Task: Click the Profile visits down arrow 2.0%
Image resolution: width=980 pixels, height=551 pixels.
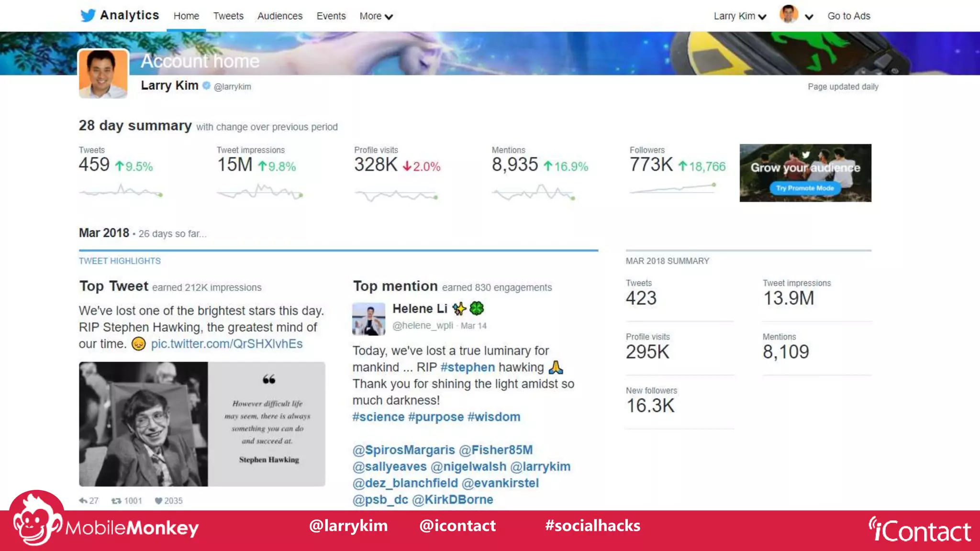Action: (x=421, y=166)
